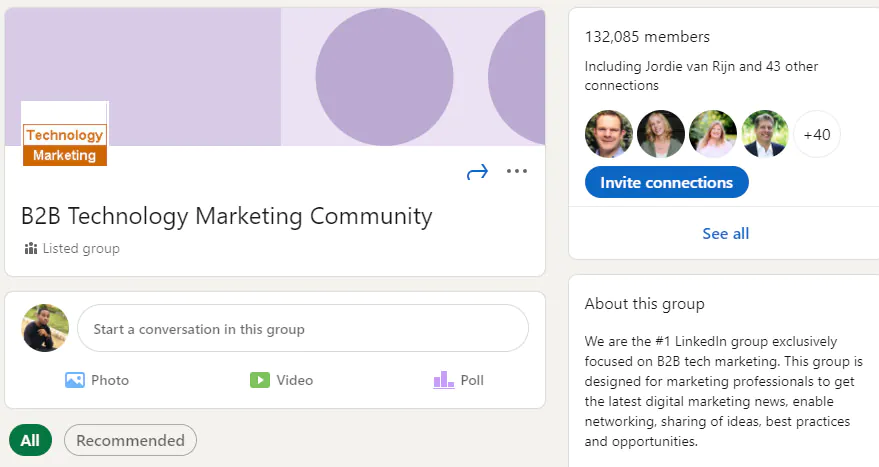Screen dimensions: 879x467
Task: Click the Photo label text
Action: pos(110,380)
